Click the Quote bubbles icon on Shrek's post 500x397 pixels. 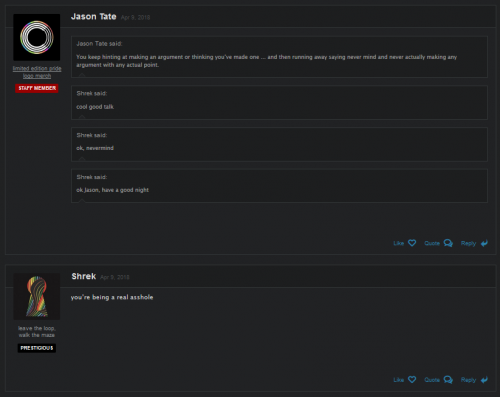tap(448, 379)
